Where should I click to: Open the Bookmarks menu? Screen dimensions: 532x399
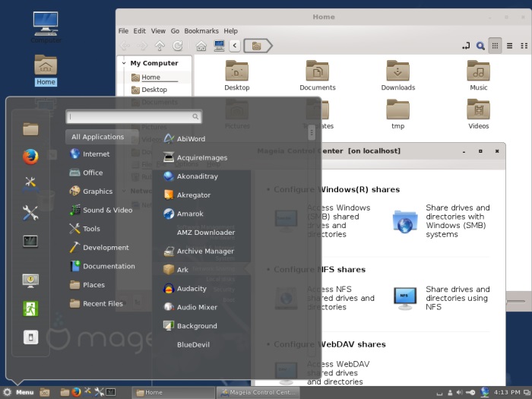click(201, 31)
